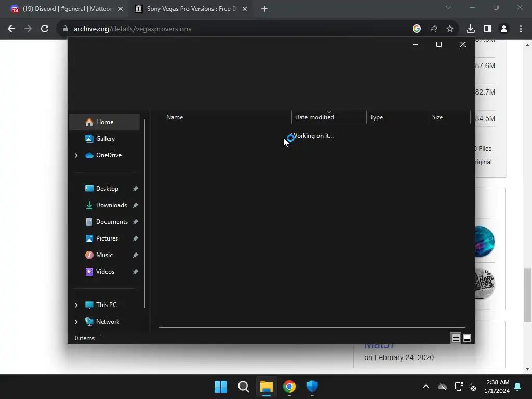This screenshot has width=532, height=399.
Task: Click the pin icon beside Pictures
Action: pyautogui.click(x=136, y=238)
